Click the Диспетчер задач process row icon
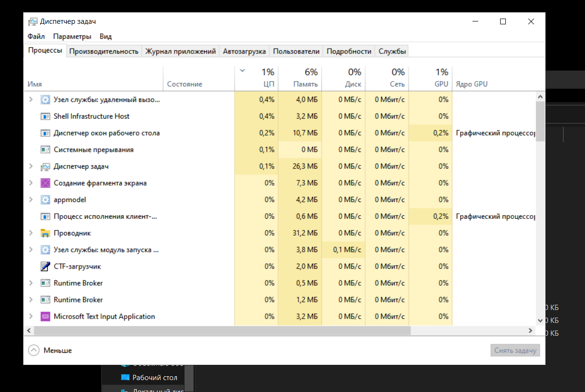This screenshot has height=392, width=585. pyautogui.click(x=45, y=166)
